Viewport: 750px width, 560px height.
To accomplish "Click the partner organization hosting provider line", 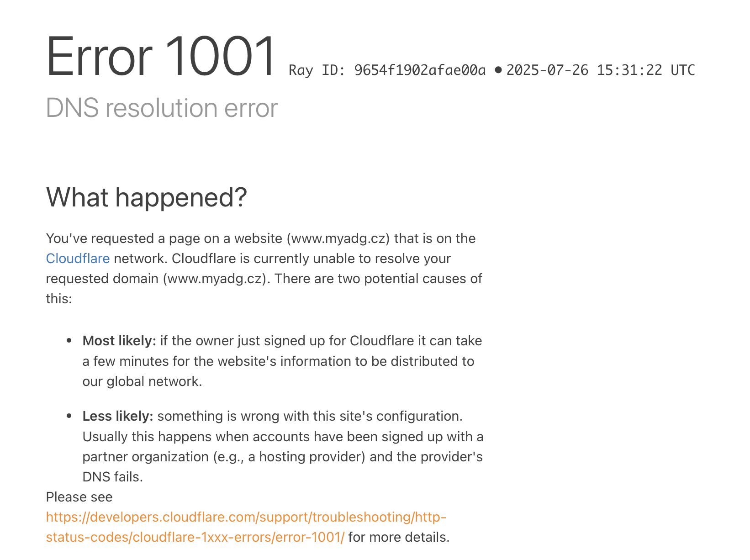I will point(283,457).
